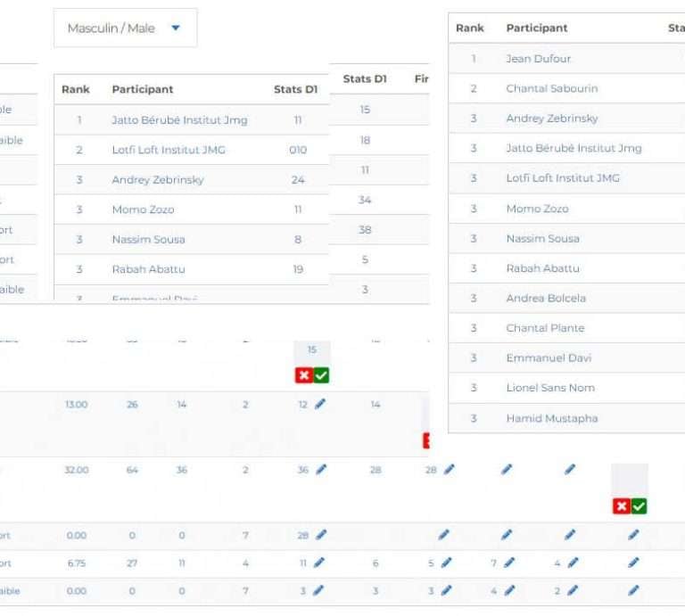Image resolution: width=685 pixels, height=616 pixels.
Task: Click the pencil next to 11 in the 6.75 row
Action: click(320, 563)
